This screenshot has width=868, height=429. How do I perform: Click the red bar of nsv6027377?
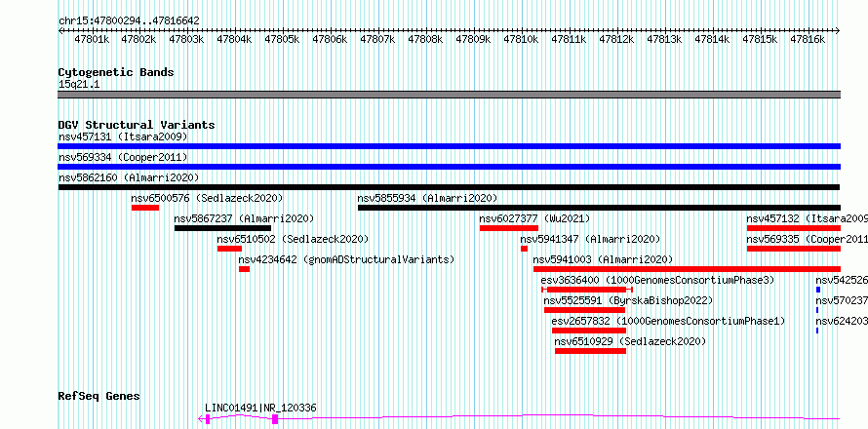tap(509, 228)
